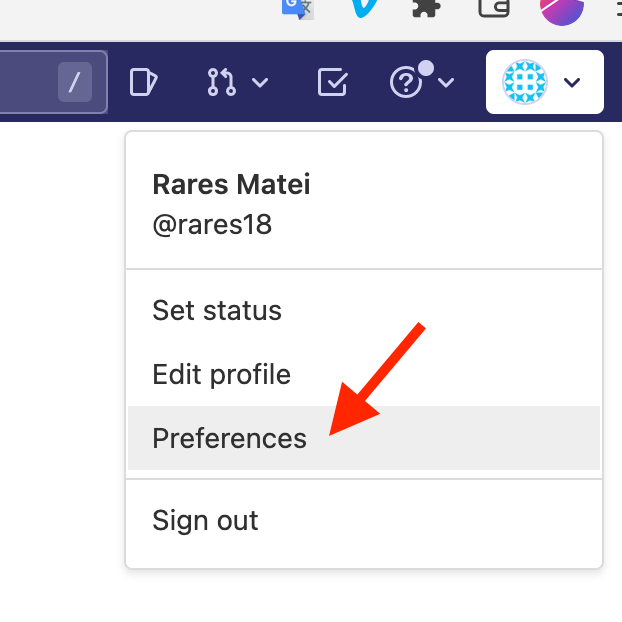Click the @rares18 username

[212, 224]
